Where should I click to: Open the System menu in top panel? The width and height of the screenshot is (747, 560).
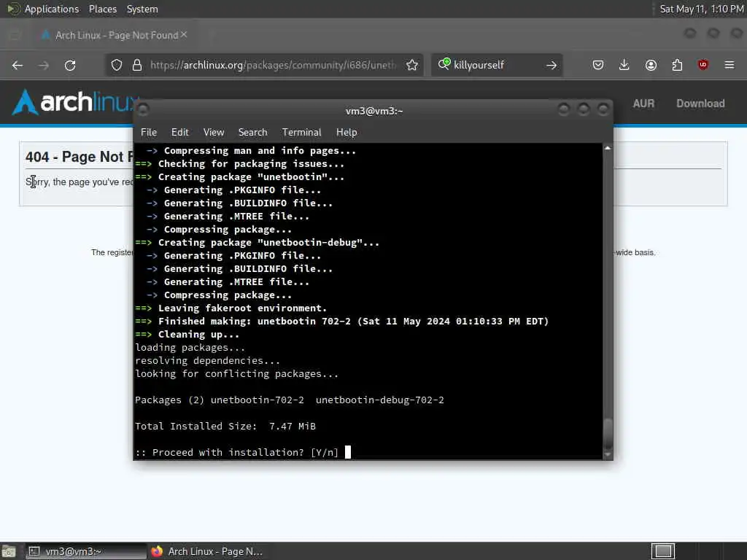click(x=142, y=9)
